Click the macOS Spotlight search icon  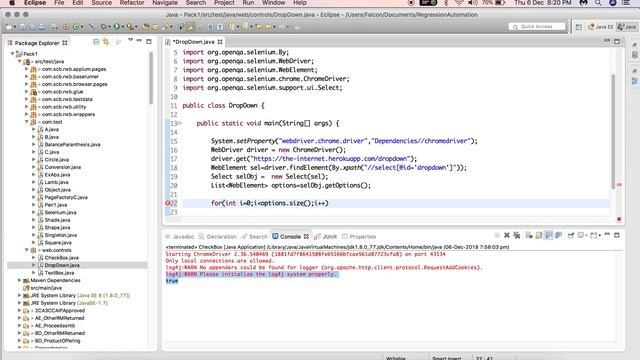598,3
